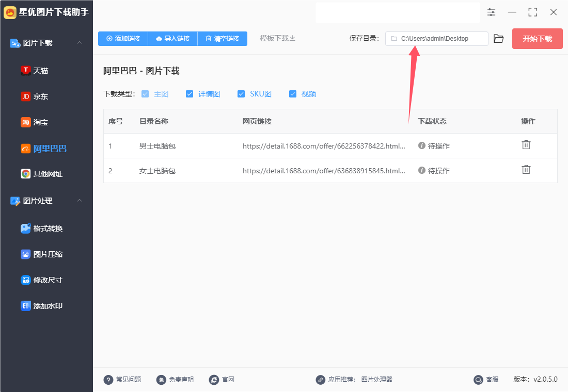Delete the 男士电脑包 row
Image resolution: width=568 pixels, height=392 pixels.
tap(526, 145)
